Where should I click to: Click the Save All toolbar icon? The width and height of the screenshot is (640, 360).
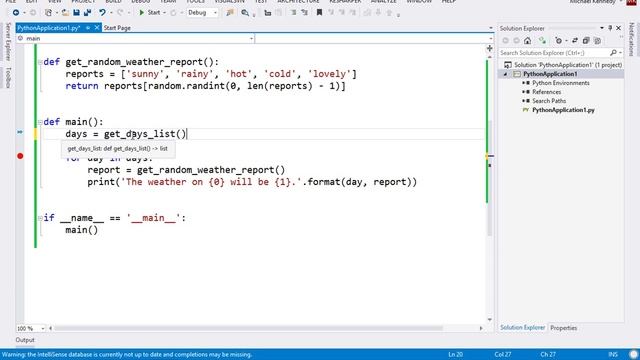pyautogui.click(x=87, y=13)
